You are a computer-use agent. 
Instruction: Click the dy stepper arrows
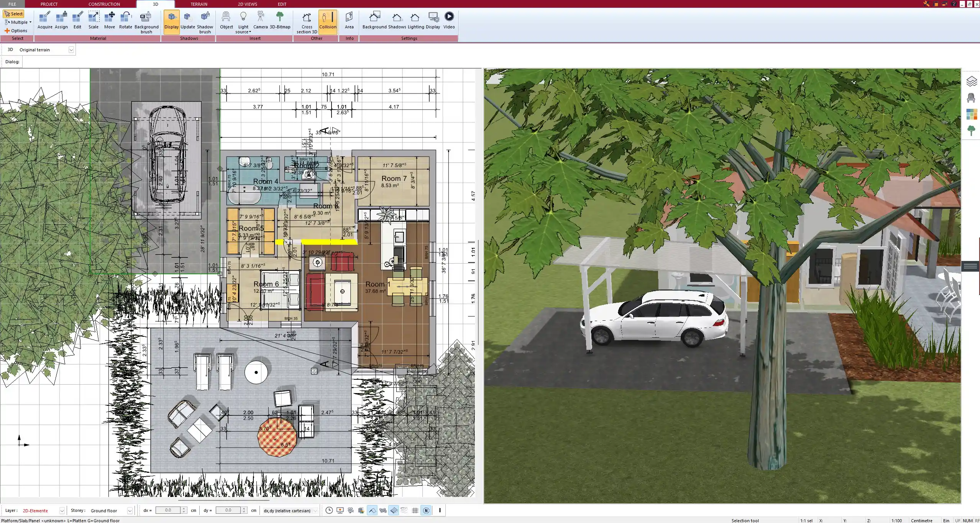244,510
